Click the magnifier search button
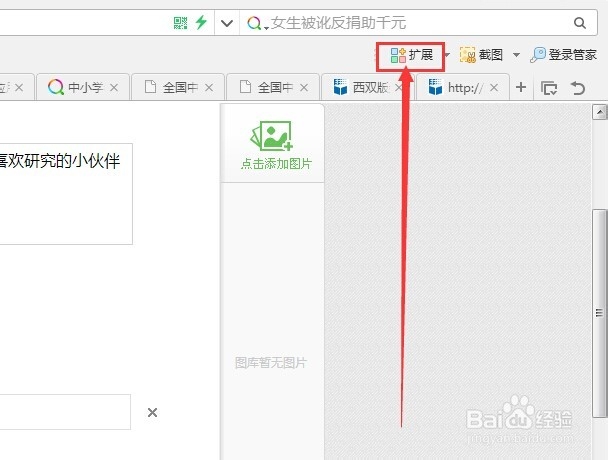This screenshot has width=608, height=460. click(580, 23)
